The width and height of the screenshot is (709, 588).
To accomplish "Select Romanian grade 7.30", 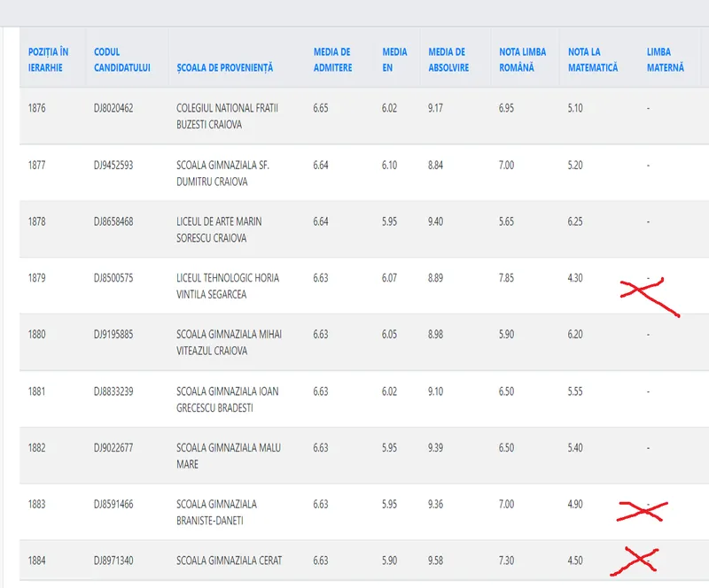I will [506, 561].
